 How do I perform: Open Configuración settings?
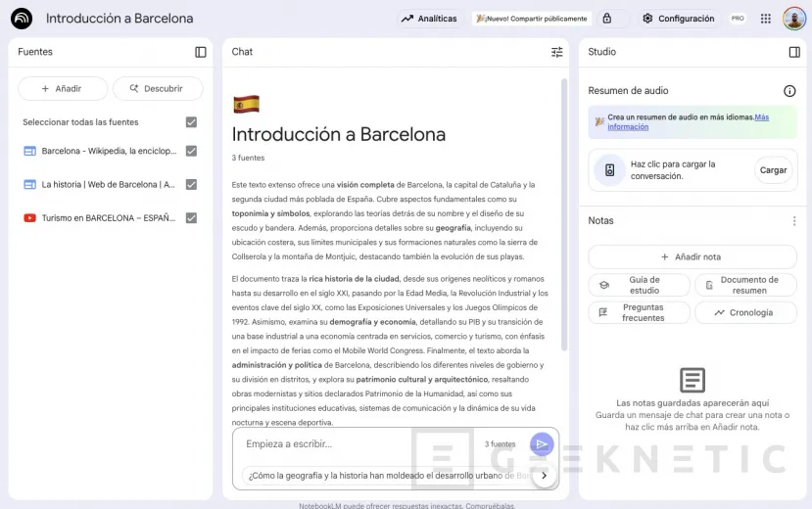pyautogui.click(x=678, y=19)
